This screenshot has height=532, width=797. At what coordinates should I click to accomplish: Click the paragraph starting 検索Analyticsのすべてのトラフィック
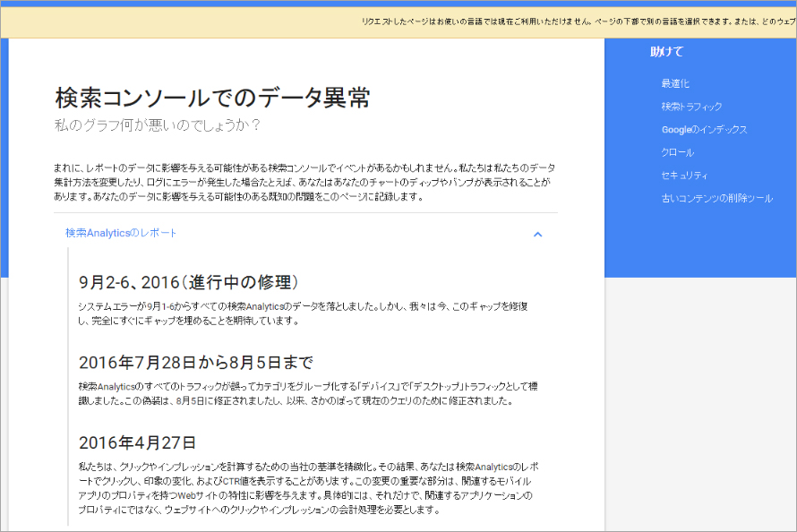[x=308, y=394]
